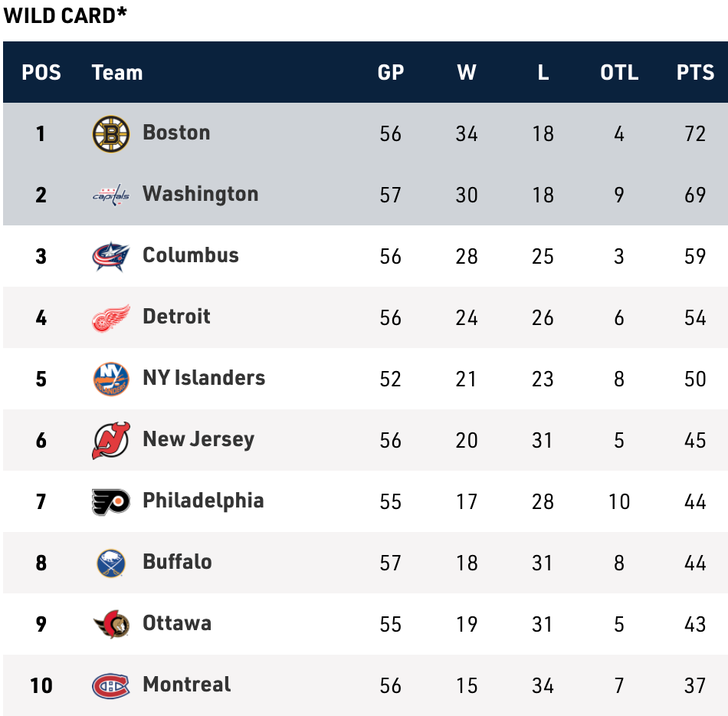Image resolution: width=728 pixels, height=716 pixels.
Task: Click the Buffalo Sabres logo
Action: click(x=111, y=563)
